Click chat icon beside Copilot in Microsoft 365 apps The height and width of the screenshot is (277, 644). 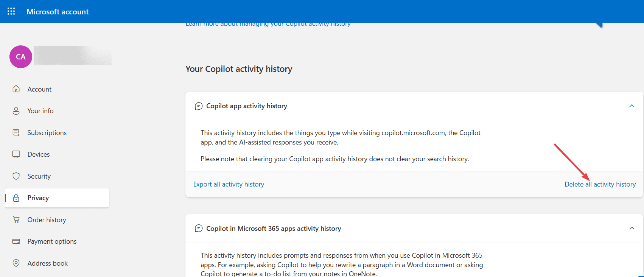(x=199, y=229)
